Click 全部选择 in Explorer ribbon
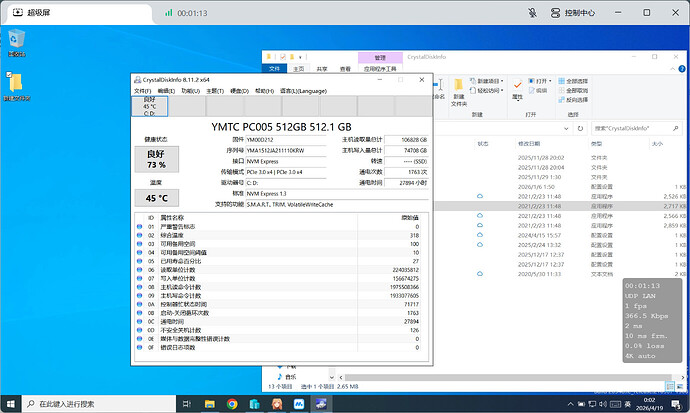 click(573, 81)
